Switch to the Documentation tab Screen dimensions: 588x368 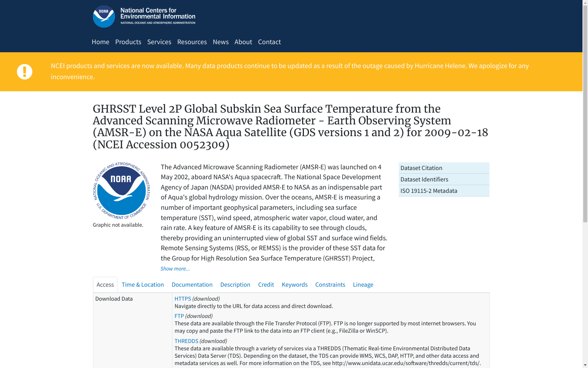(x=192, y=285)
